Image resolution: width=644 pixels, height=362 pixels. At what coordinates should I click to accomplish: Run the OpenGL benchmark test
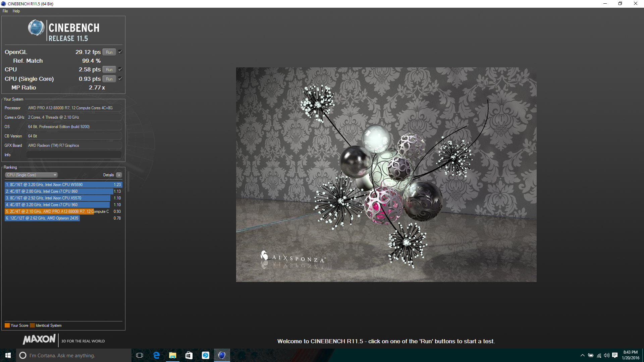pyautogui.click(x=109, y=52)
